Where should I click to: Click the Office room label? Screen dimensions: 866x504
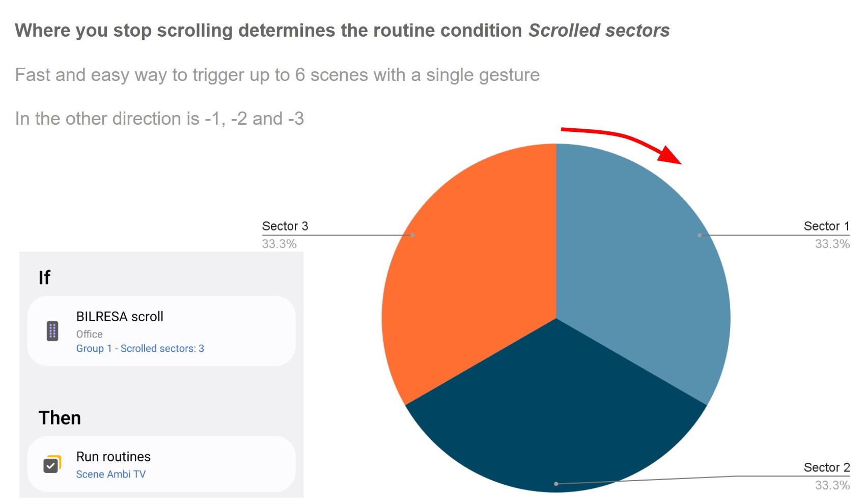pyautogui.click(x=89, y=334)
